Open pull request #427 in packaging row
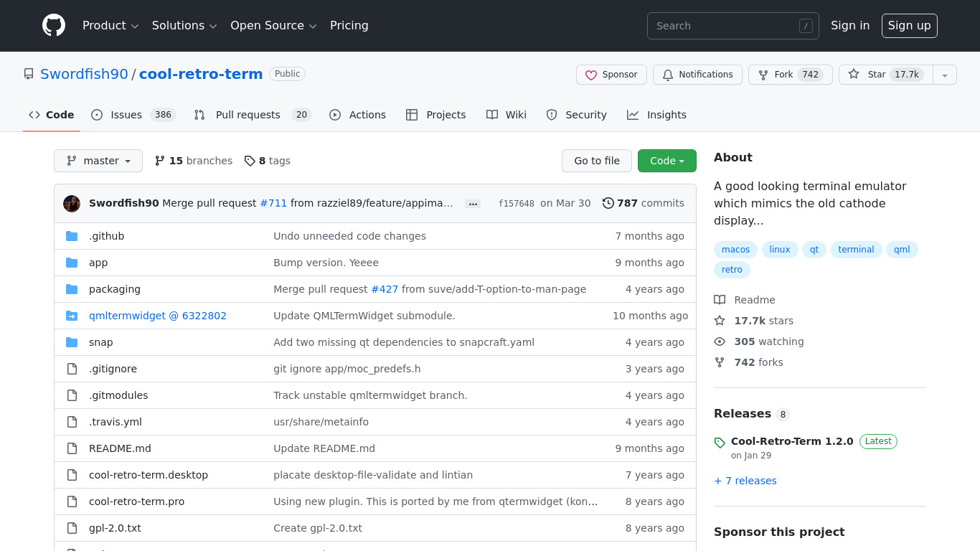980x551 pixels. pyautogui.click(x=385, y=289)
